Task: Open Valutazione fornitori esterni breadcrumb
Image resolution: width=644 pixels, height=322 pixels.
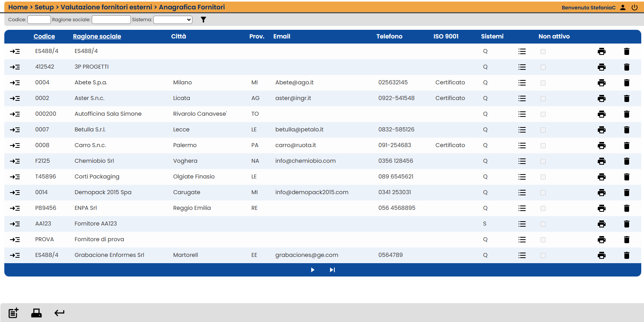Action: click(106, 7)
